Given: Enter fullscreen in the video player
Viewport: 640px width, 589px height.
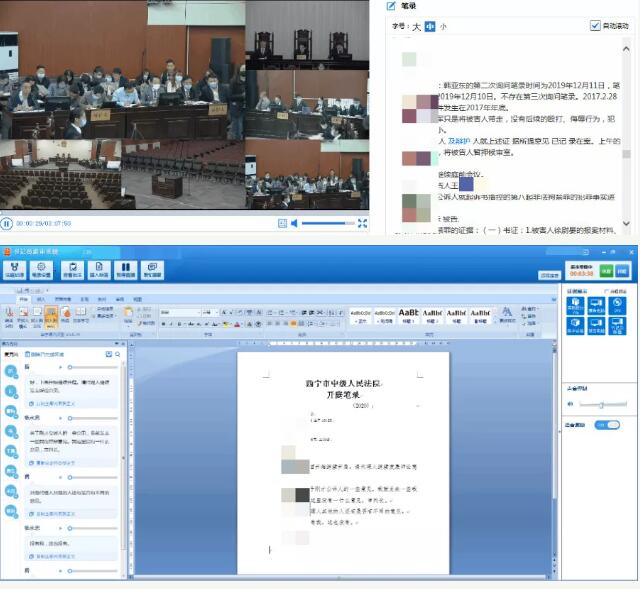Looking at the screenshot, I should (362, 223).
